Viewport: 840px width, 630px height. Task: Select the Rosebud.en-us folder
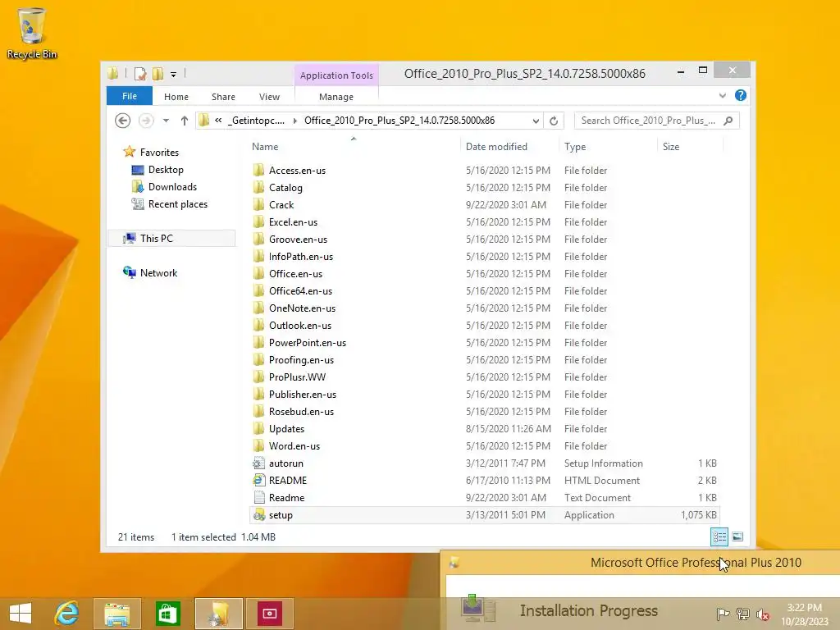[301, 412]
